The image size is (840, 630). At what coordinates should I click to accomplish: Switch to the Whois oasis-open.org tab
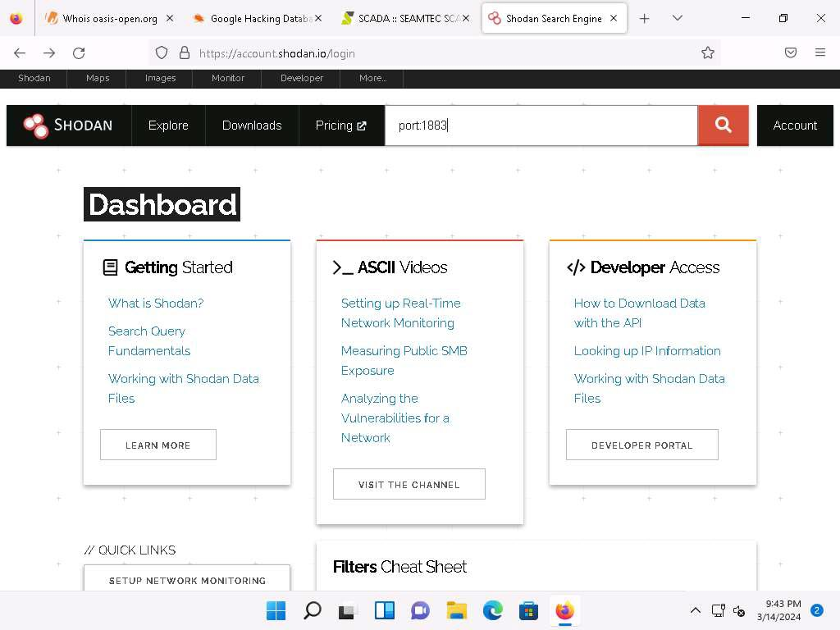[x=109, y=18]
